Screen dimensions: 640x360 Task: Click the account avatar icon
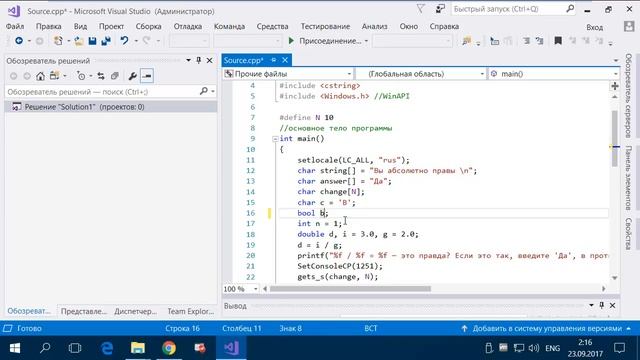point(629,27)
